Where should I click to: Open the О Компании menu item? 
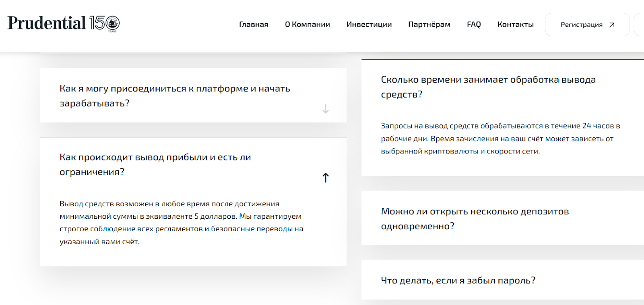(308, 25)
